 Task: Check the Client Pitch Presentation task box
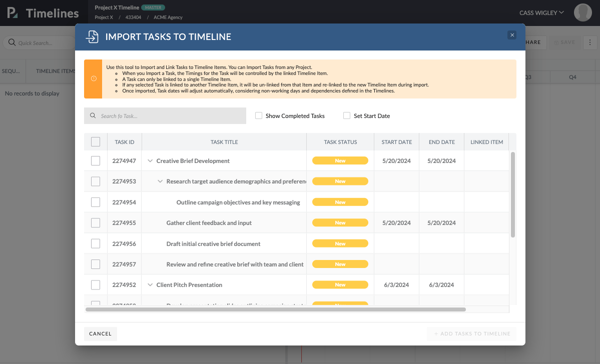[96, 285]
